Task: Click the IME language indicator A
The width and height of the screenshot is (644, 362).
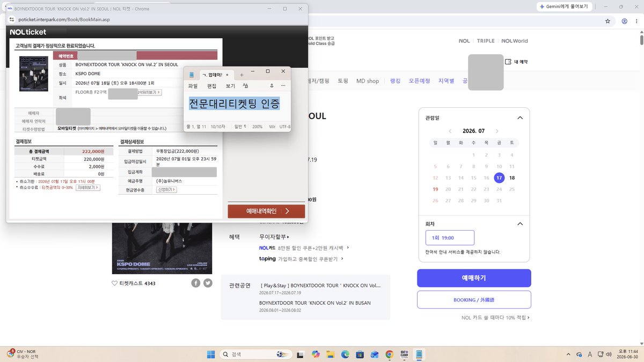Action: pyautogui.click(x=590, y=354)
